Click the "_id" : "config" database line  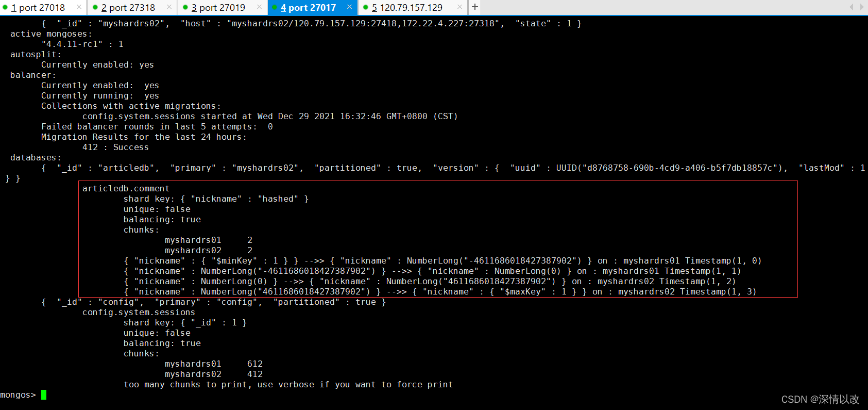point(213,302)
